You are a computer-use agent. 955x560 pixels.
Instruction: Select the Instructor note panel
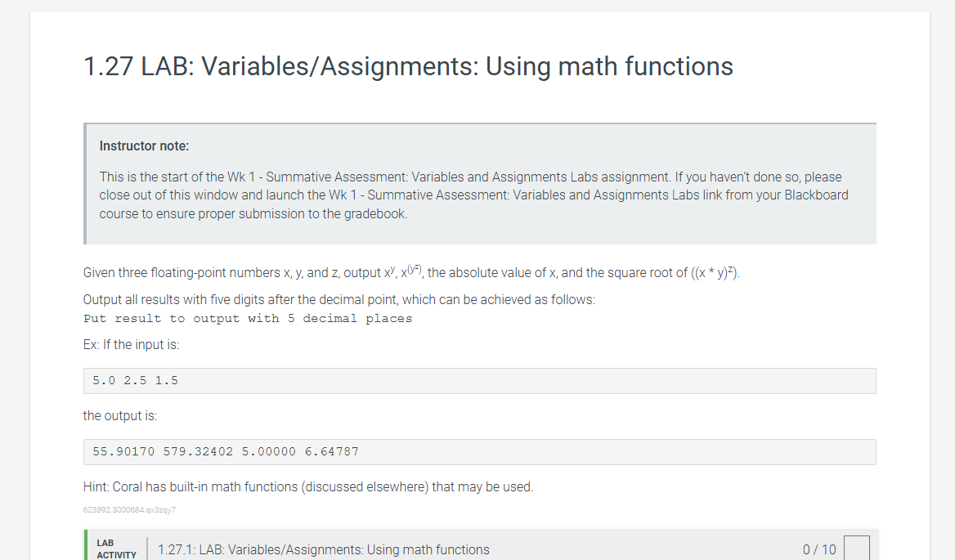(x=479, y=183)
